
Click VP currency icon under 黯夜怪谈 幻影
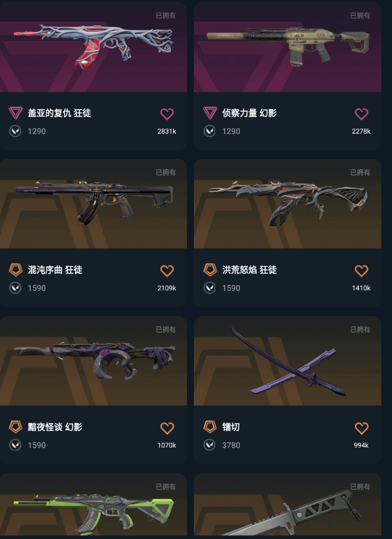pos(15,445)
